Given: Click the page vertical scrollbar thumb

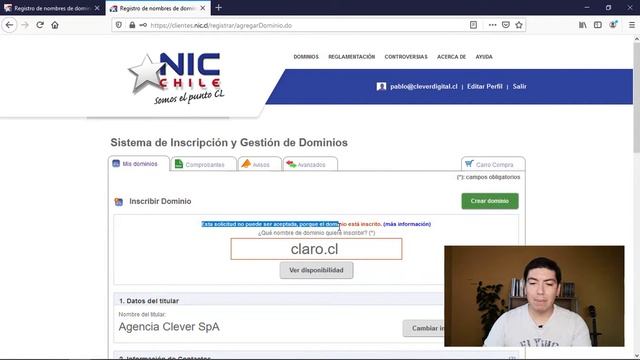Looking at the screenshot, I should click(x=636, y=97).
